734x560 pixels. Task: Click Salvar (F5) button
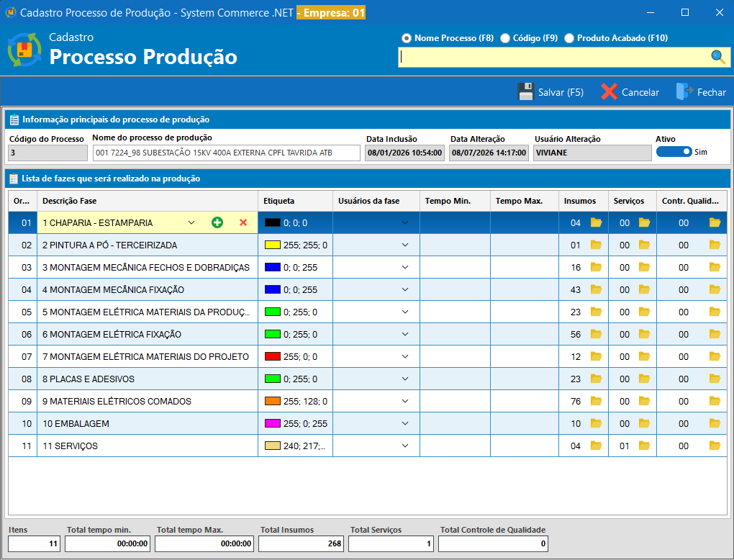pyautogui.click(x=550, y=91)
